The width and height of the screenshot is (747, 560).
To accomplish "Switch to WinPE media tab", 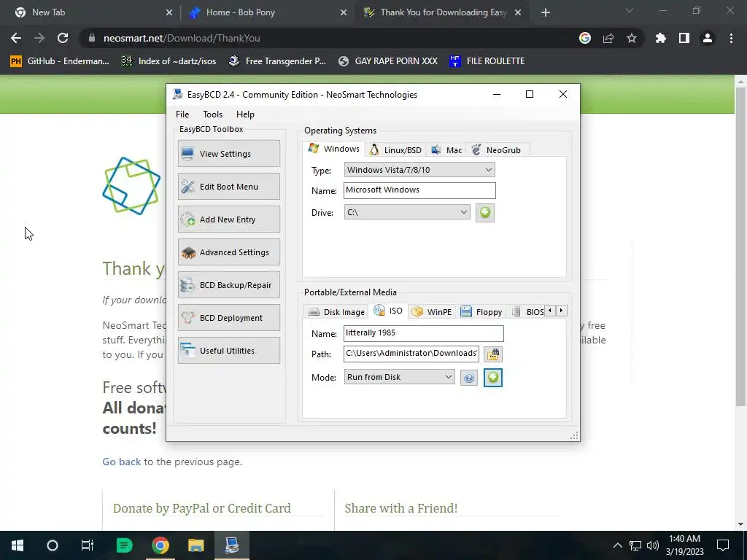I will click(x=432, y=312).
